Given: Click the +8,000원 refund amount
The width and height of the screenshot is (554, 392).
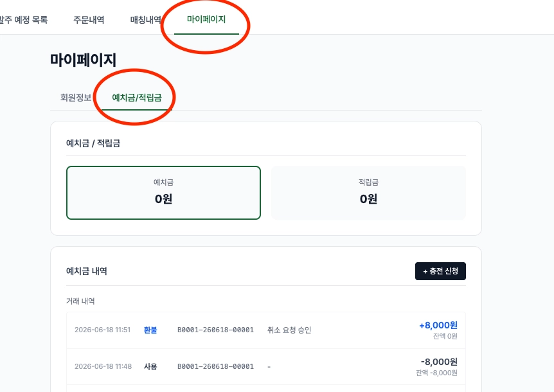Looking at the screenshot, I should 438,325.
